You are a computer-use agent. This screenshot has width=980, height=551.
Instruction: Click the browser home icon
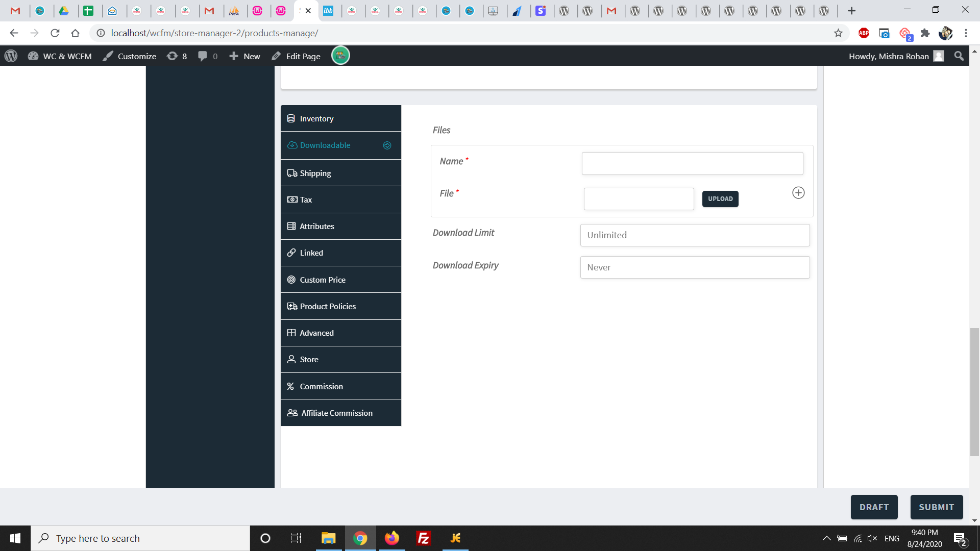tap(75, 33)
